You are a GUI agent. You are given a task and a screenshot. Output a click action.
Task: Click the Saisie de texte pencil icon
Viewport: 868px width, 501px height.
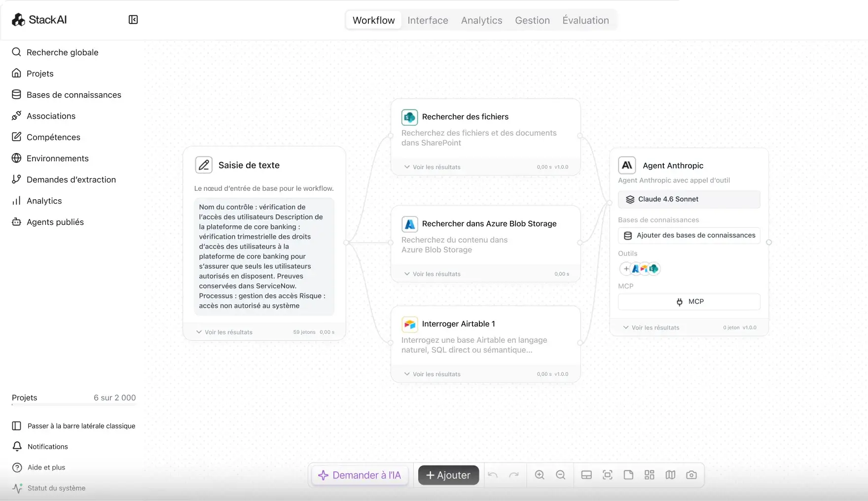tap(204, 165)
